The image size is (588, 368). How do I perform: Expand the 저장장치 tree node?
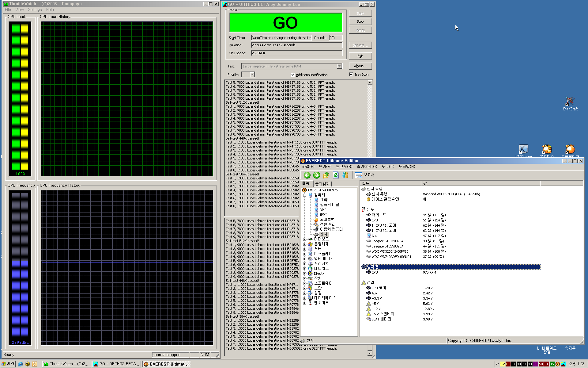pyautogui.click(x=304, y=264)
